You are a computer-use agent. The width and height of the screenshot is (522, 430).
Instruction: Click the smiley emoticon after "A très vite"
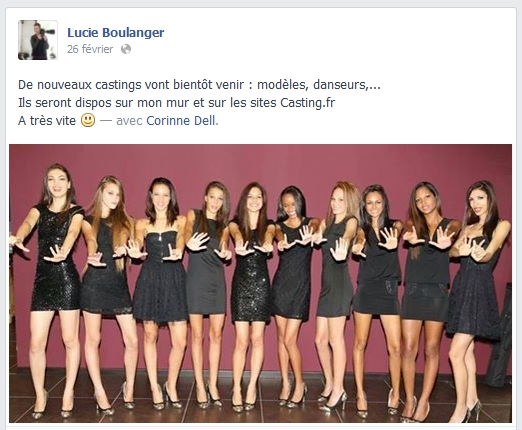tap(88, 120)
